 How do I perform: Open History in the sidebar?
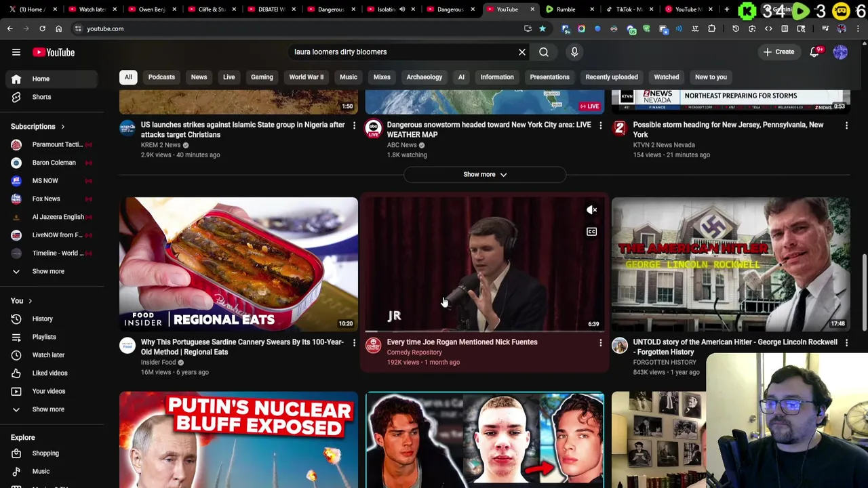52,319
